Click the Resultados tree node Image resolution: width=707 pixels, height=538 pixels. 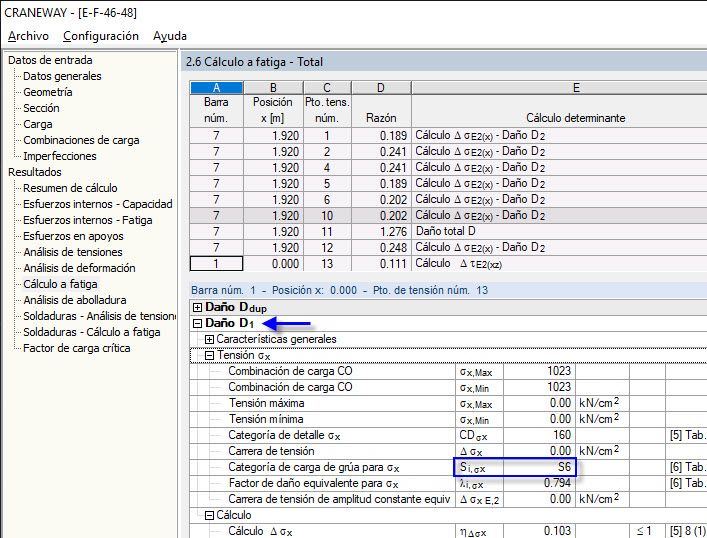tap(35, 172)
